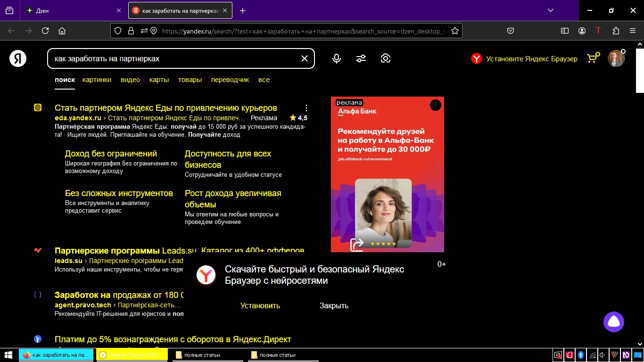
Task: Select the 'переводчик' search tab
Action: coord(230,80)
